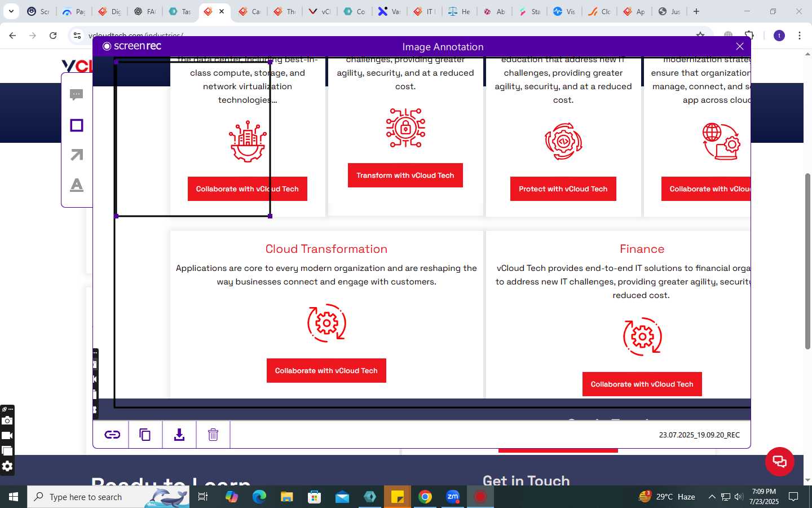This screenshot has height=508, width=812.
Task: Copy the annotated image to clipboard
Action: [x=145, y=435]
